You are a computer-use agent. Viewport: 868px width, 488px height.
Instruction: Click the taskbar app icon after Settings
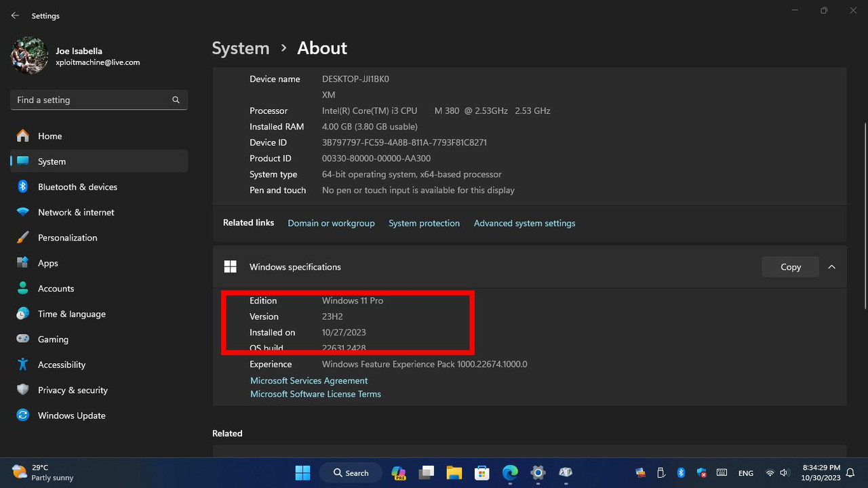pos(566,472)
